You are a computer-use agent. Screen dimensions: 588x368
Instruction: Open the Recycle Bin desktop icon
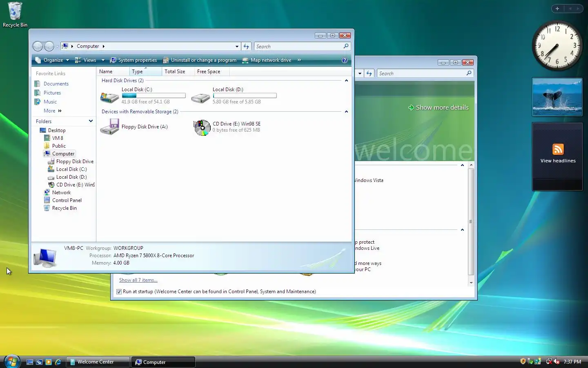pyautogui.click(x=15, y=15)
